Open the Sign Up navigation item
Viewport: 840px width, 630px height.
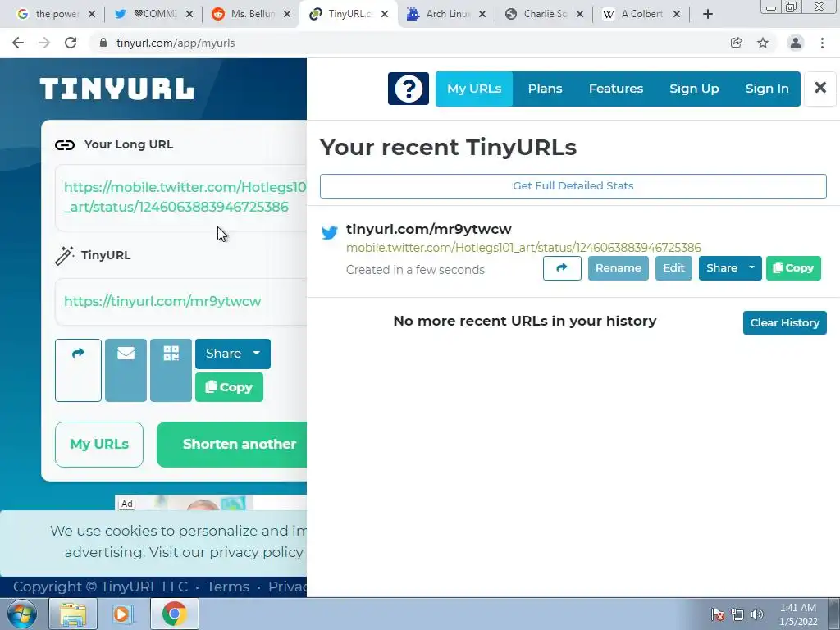coord(694,89)
